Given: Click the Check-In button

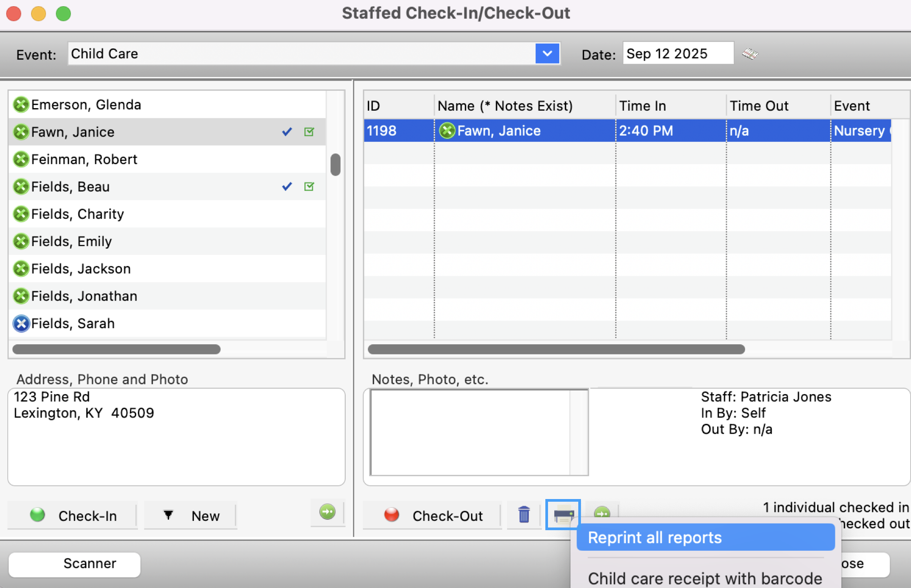Looking at the screenshot, I should click(73, 516).
